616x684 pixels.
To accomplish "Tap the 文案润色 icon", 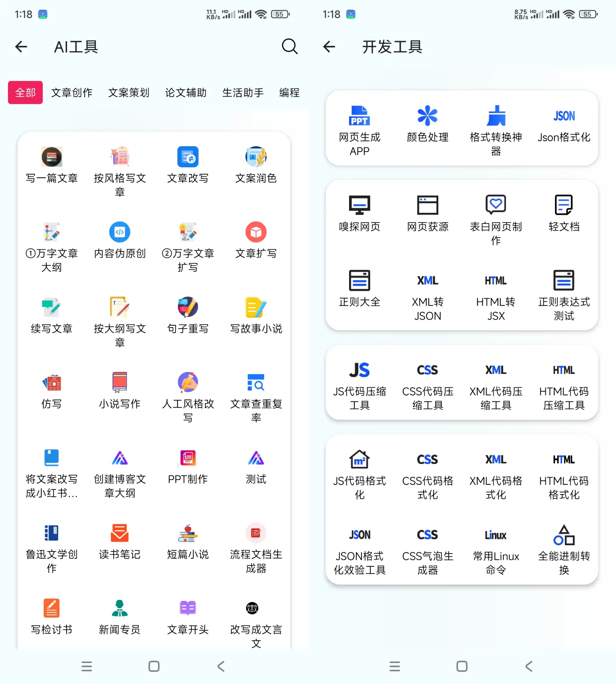I will 256,156.
